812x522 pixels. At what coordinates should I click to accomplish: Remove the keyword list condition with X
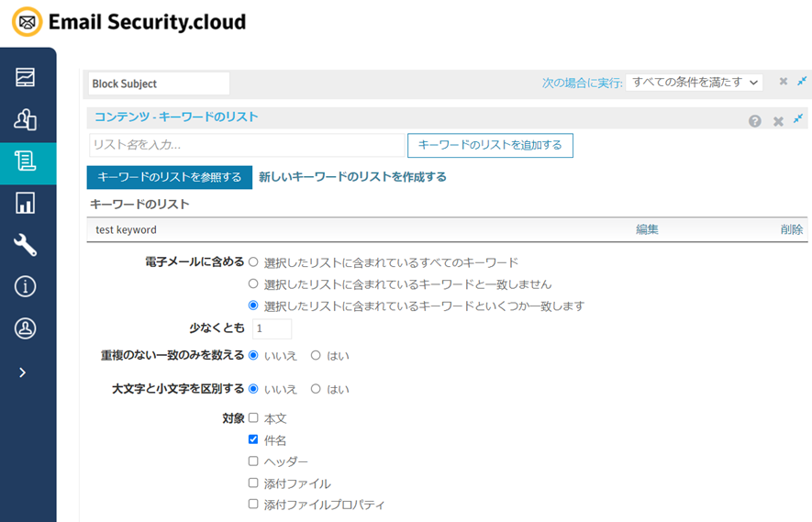tap(778, 120)
